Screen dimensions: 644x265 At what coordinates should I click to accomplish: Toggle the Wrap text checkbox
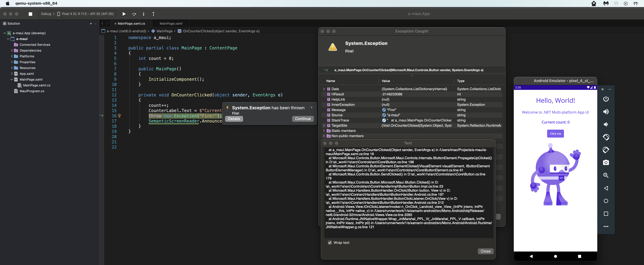(330, 242)
